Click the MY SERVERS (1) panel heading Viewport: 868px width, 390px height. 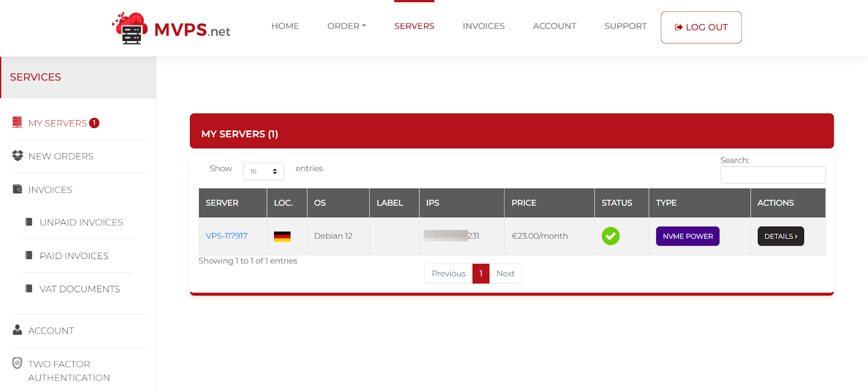240,134
